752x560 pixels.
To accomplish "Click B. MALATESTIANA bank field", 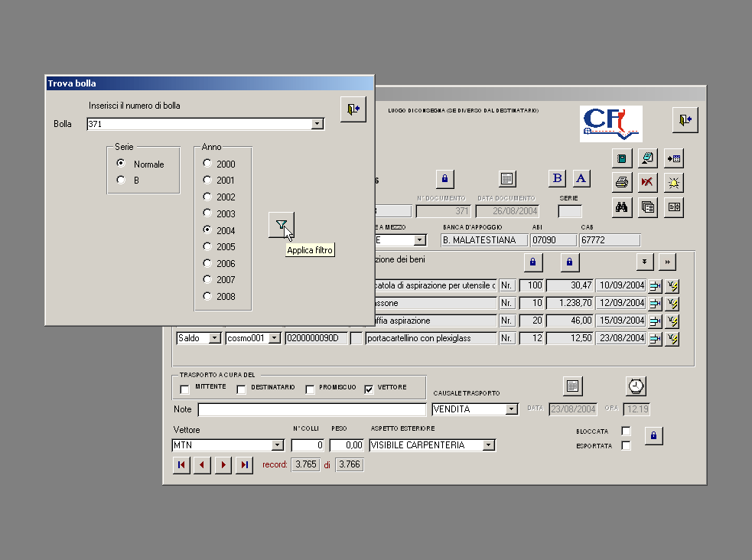I will click(484, 240).
